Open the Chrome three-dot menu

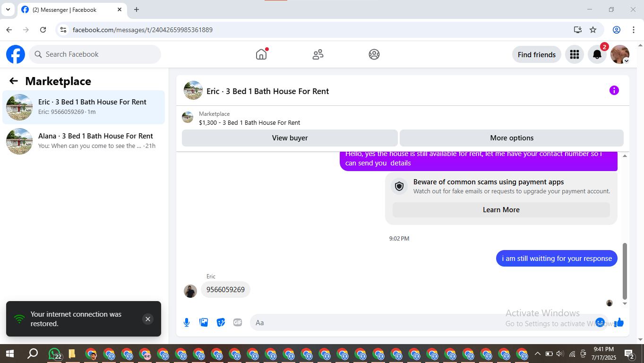634,30
